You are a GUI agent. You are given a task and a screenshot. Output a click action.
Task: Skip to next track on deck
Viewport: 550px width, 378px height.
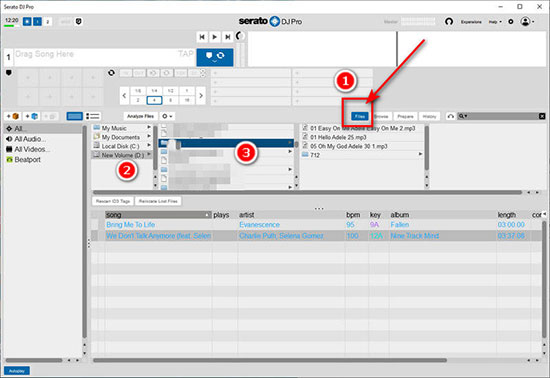tap(227, 37)
